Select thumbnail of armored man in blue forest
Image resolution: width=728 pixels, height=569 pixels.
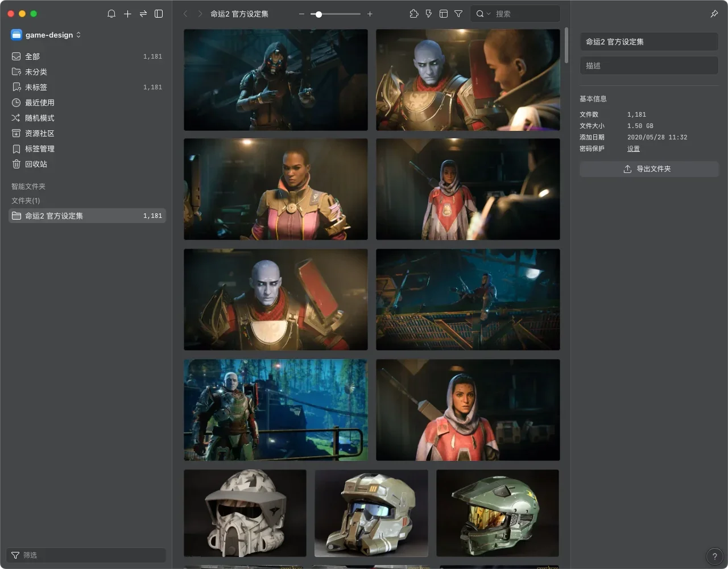pyautogui.click(x=276, y=410)
